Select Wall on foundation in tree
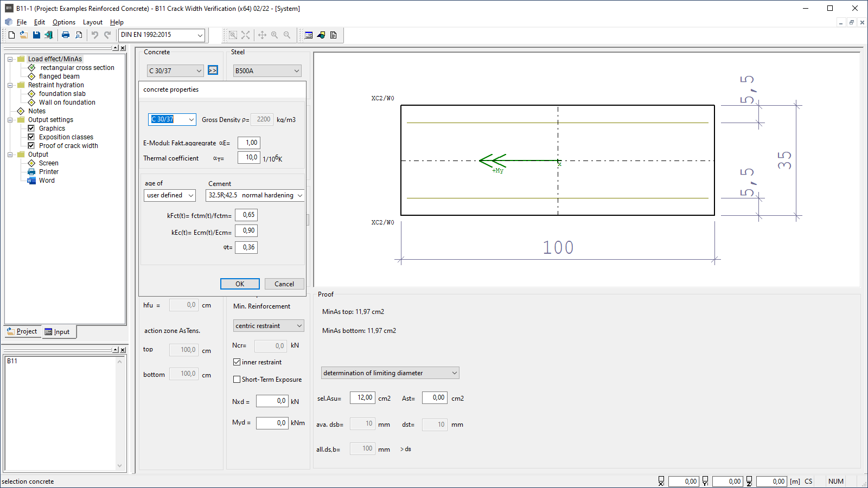Screen dimensions: 868x488 coord(67,102)
